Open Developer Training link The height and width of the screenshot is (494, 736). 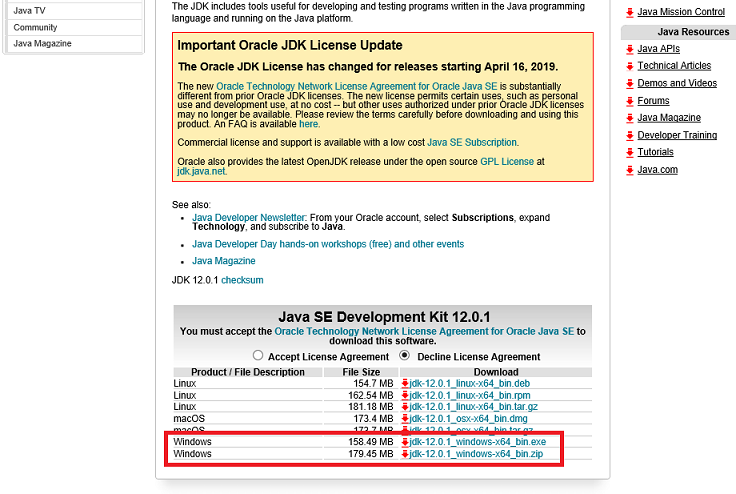click(677, 135)
